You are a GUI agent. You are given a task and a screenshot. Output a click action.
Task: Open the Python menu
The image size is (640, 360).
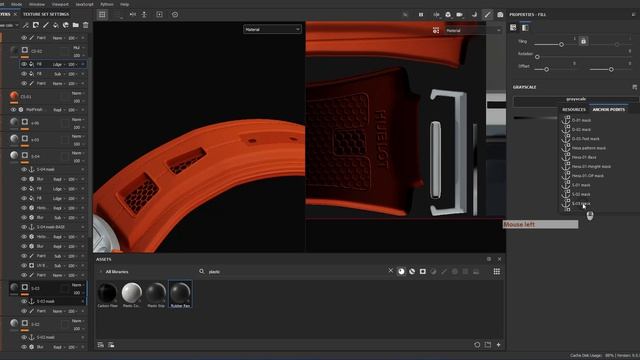pyautogui.click(x=107, y=4)
